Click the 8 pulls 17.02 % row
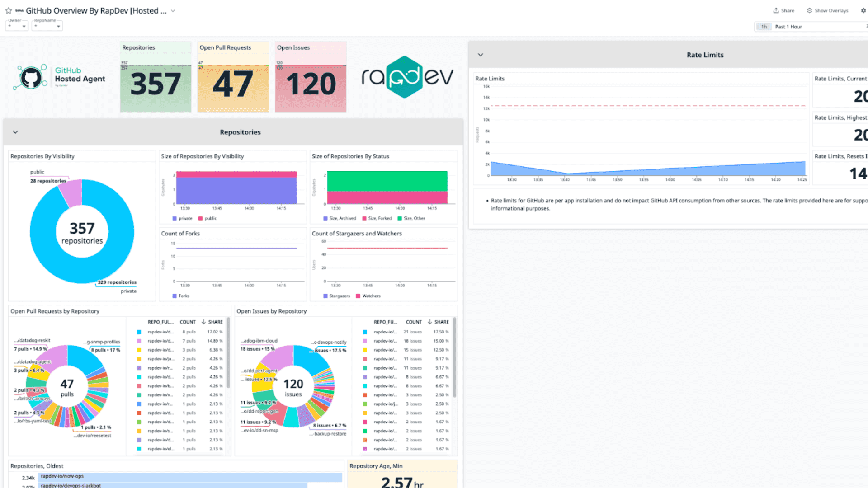The height and width of the screenshot is (488, 868). [x=180, y=332]
